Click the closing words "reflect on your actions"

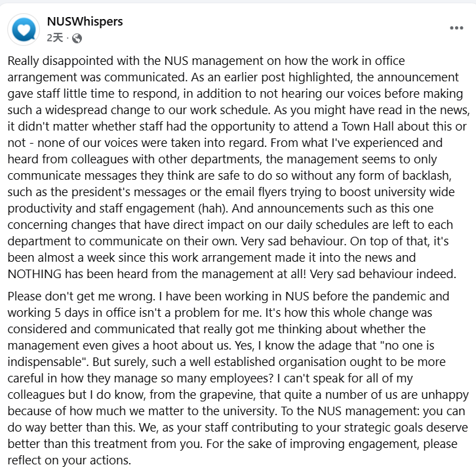pos(69,459)
